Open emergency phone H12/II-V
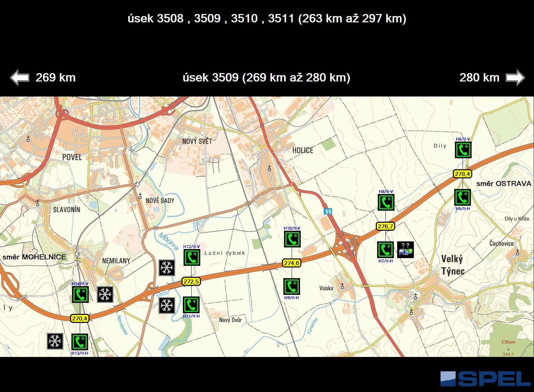This screenshot has height=392, width=534. coord(192,257)
